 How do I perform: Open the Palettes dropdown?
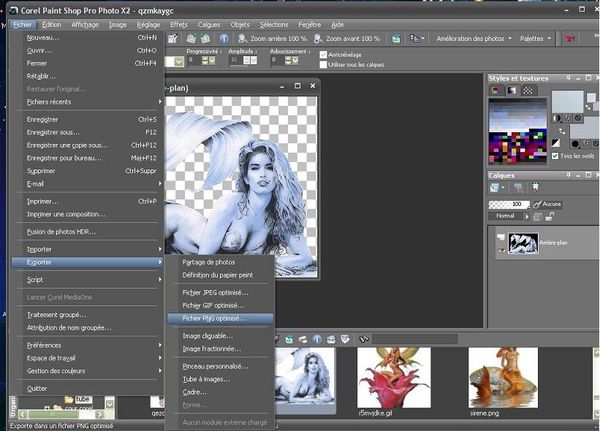tap(535, 39)
